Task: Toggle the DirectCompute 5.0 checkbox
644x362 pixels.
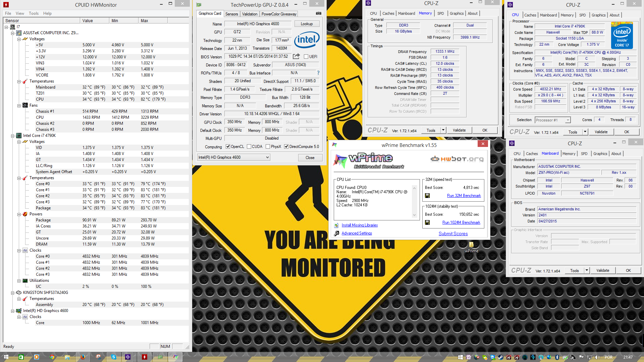Action: 286,147
